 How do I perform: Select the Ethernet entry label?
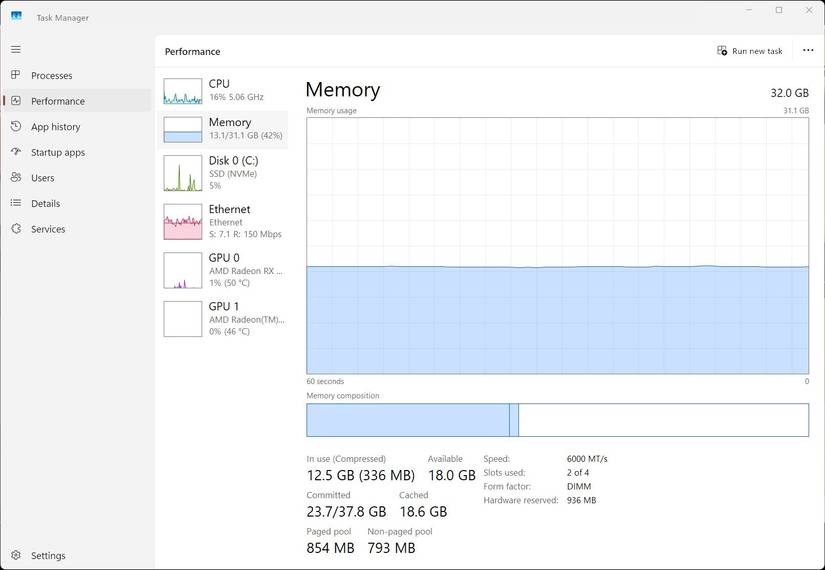(229, 209)
